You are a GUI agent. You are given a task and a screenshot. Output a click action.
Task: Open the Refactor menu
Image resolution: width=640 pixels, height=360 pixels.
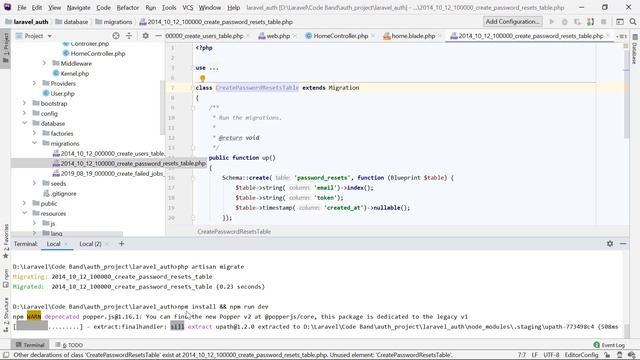tap(128, 7)
